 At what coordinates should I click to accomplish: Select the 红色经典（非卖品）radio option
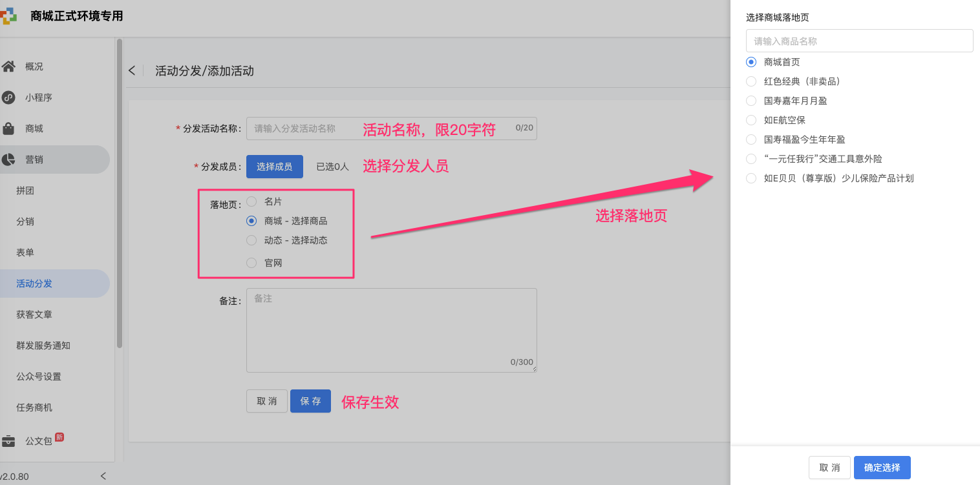[751, 81]
